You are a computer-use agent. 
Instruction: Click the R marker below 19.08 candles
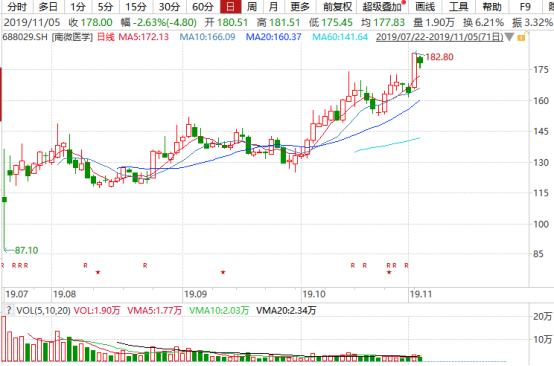(x=85, y=265)
